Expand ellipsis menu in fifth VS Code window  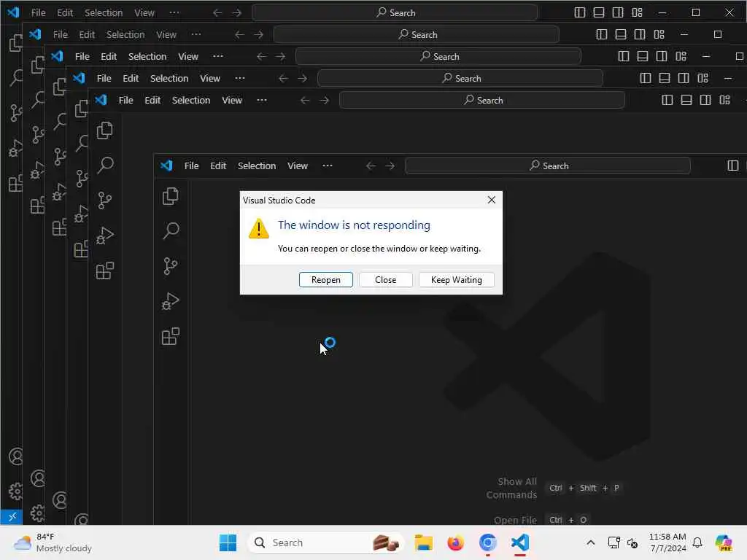tap(196, 34)
